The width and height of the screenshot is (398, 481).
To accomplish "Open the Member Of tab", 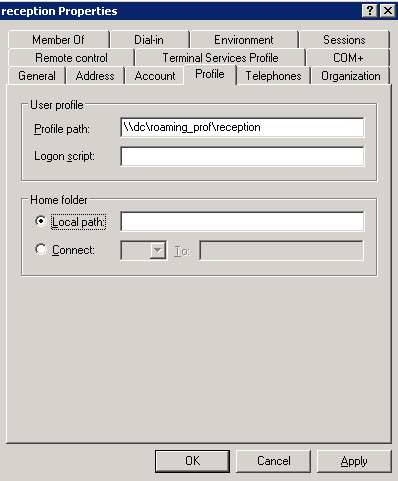I will [59, 40].
